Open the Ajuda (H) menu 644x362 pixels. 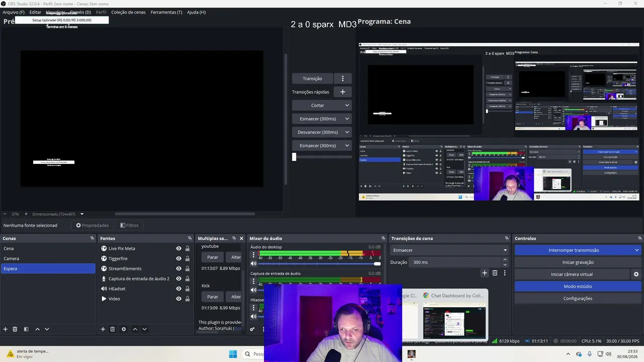pyautogui.click(x=196, y=12)
